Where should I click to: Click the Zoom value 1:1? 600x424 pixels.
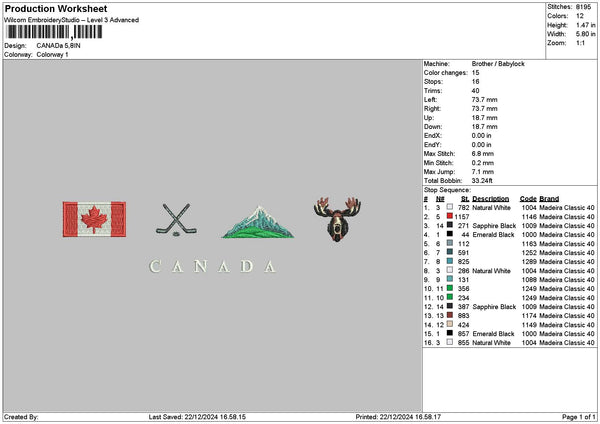580,43
